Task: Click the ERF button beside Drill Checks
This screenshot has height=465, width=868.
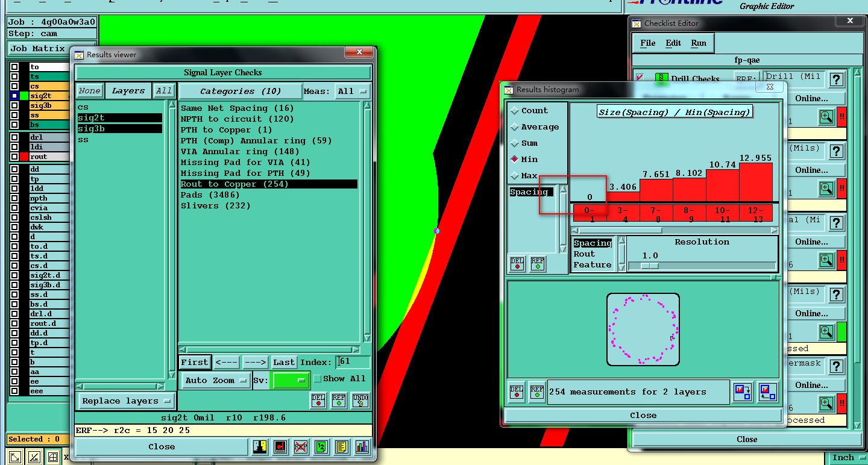Action: 746,79
